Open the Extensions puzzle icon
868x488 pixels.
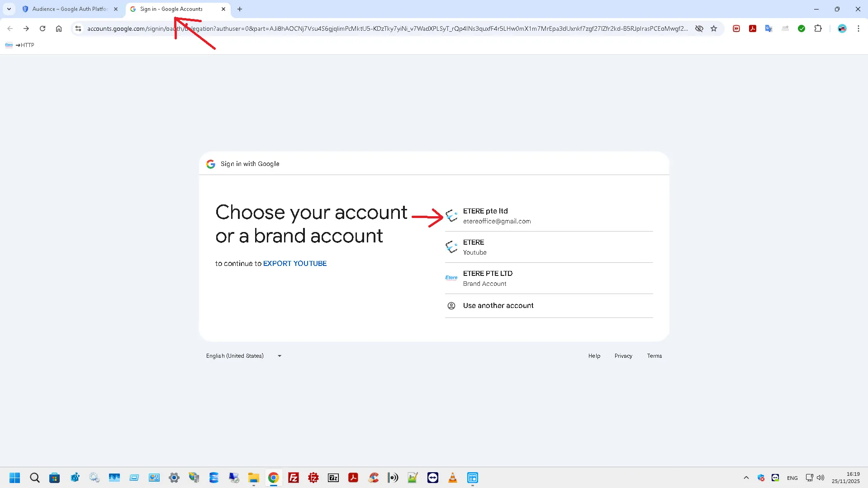coord(818,28)
